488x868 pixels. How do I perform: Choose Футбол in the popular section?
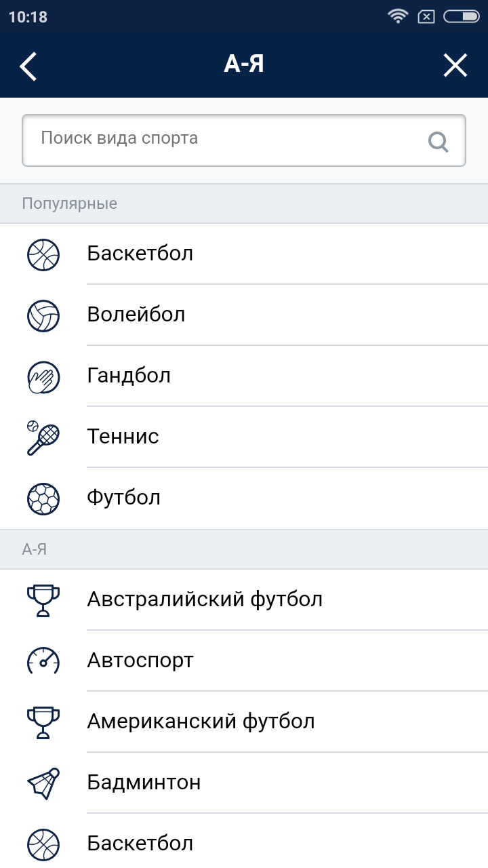coord(123,498)
